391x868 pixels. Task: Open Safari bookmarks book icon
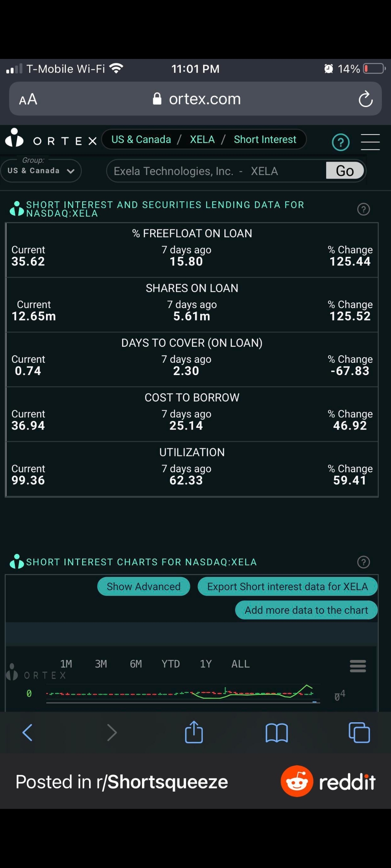pyautogui.click(x=277, y=733)
